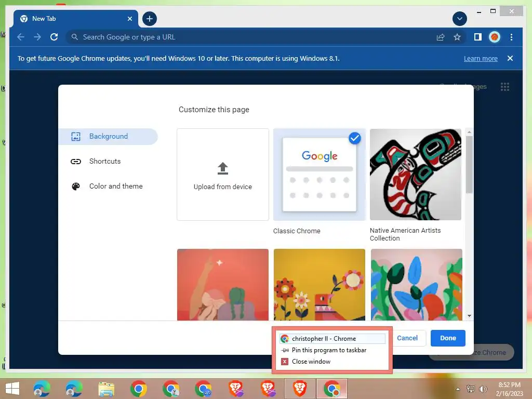Open the red reaching-figure collection thumbnail
This screenshot has height=399, width=532.
point(223,284)
